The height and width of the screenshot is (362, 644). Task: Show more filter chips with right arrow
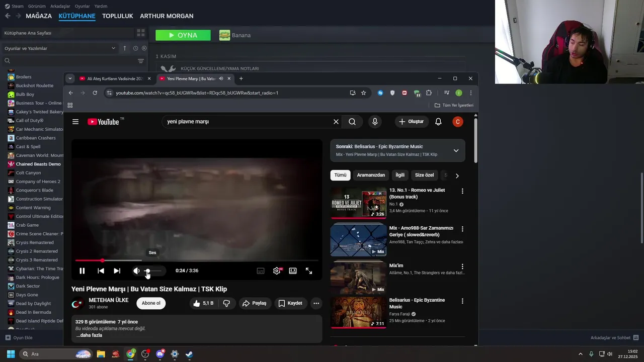click(457, 175)
